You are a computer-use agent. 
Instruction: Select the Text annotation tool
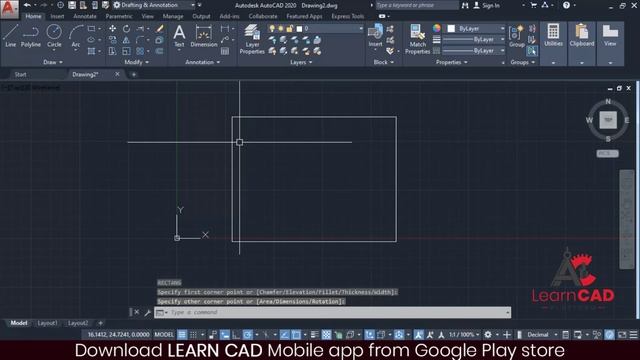[179, 36]
